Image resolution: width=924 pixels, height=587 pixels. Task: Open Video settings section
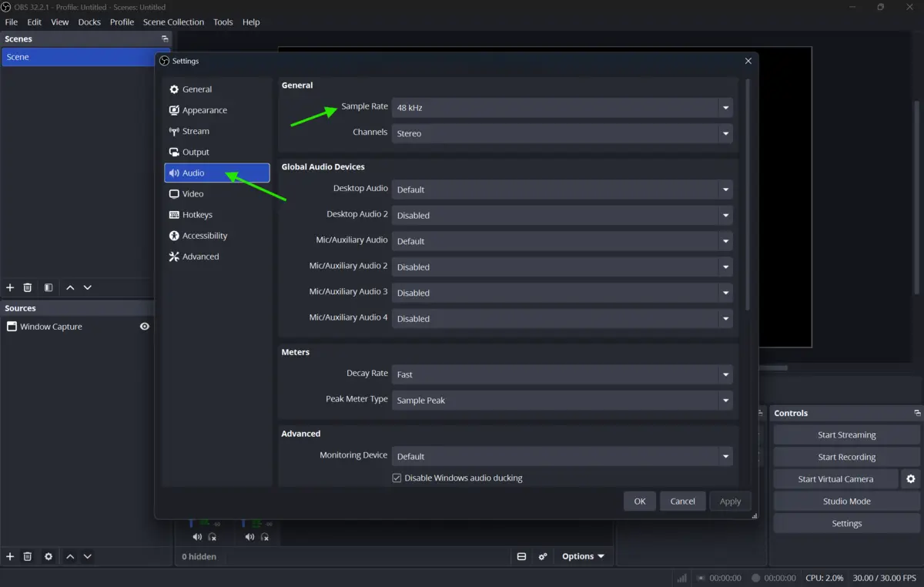coord(217,193)
